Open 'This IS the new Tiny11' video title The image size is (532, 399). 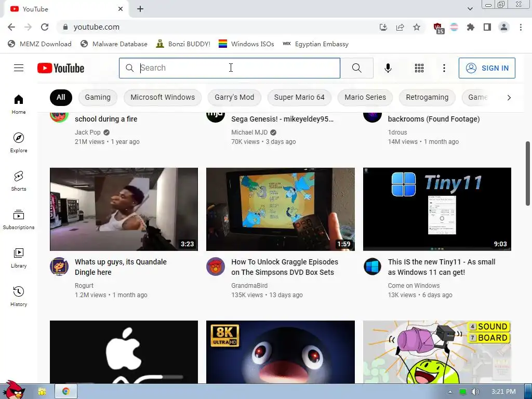coord(442,267)
